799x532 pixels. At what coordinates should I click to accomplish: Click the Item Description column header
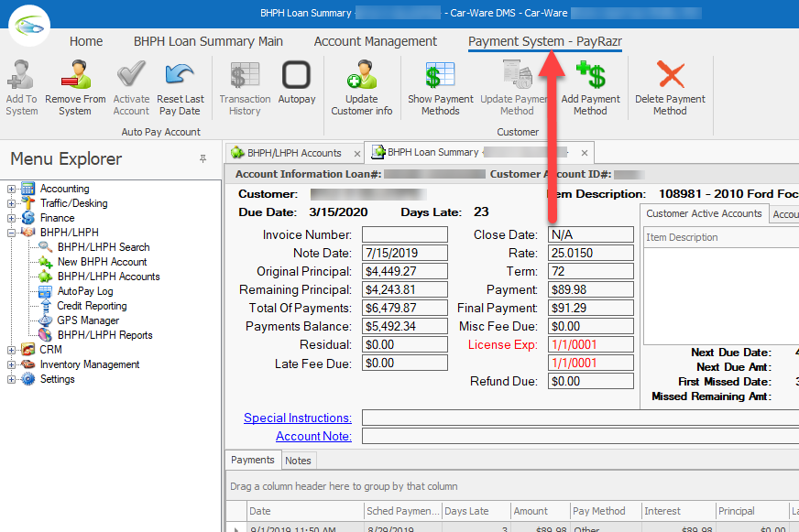(721, 237)
